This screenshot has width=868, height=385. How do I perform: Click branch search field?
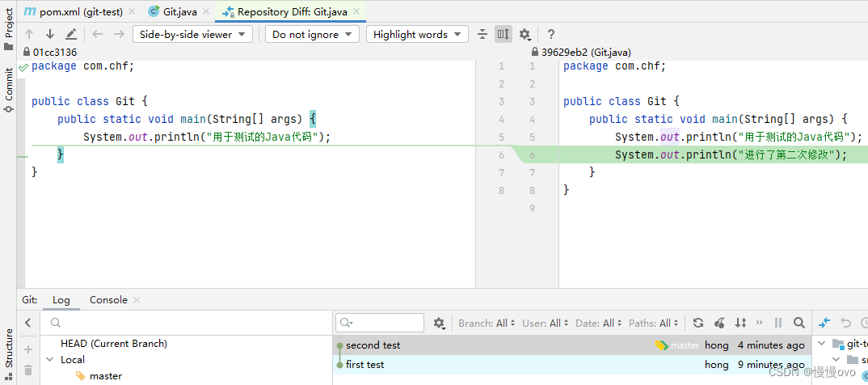(x=188, y=323)
